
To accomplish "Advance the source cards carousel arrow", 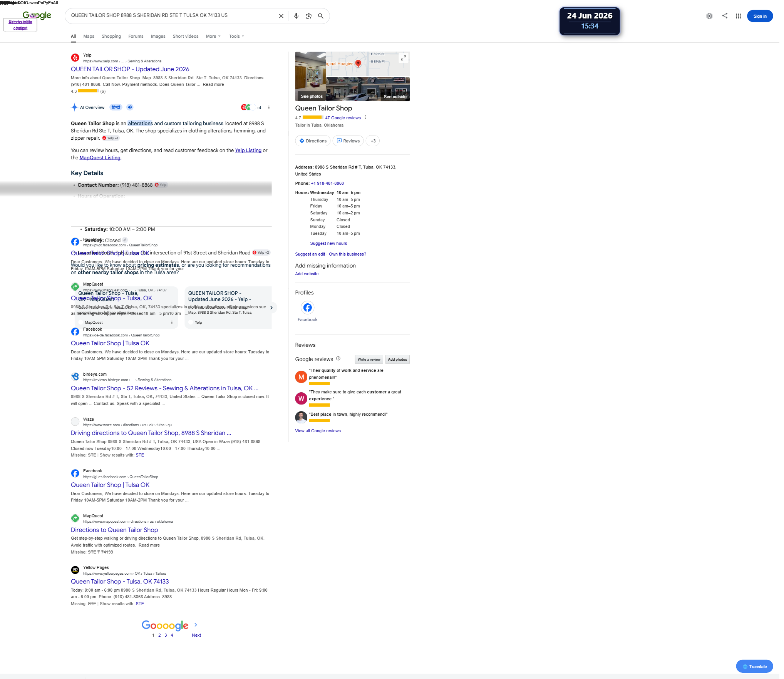I will (271, 308).
